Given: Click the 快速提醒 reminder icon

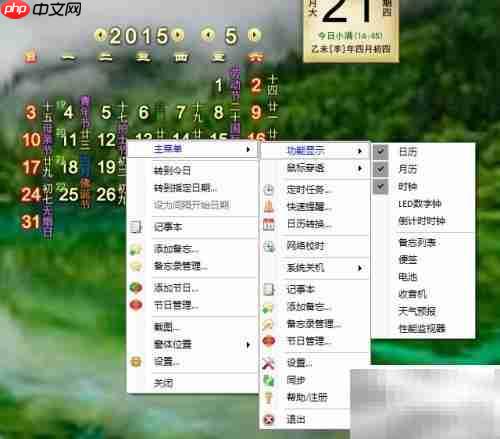Looking at the screenshot, I should [x=269, y=206].
